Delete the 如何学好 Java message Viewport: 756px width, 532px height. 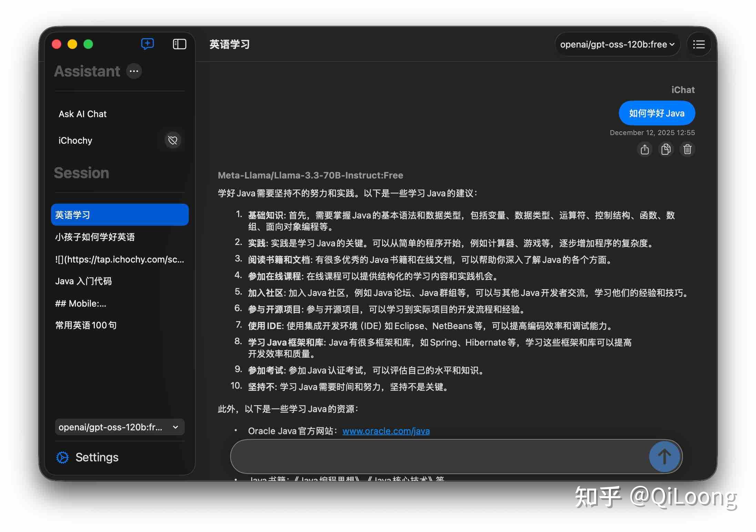point(687,149)
